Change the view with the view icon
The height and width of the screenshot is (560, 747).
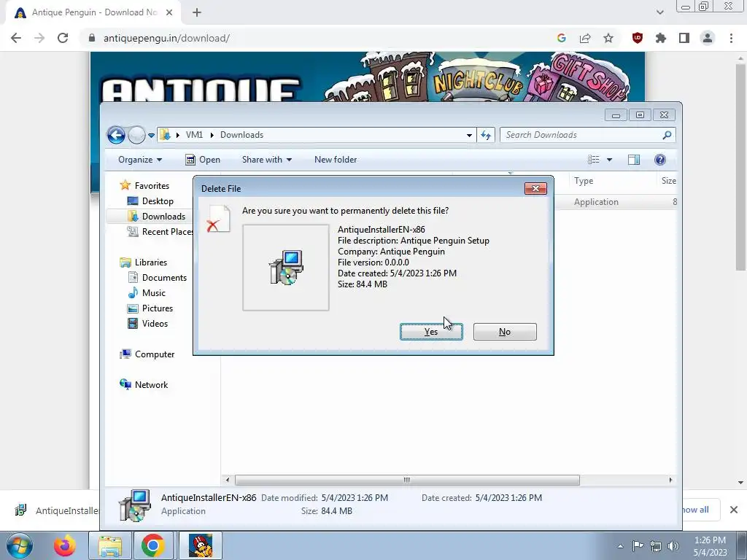(594, 160)
